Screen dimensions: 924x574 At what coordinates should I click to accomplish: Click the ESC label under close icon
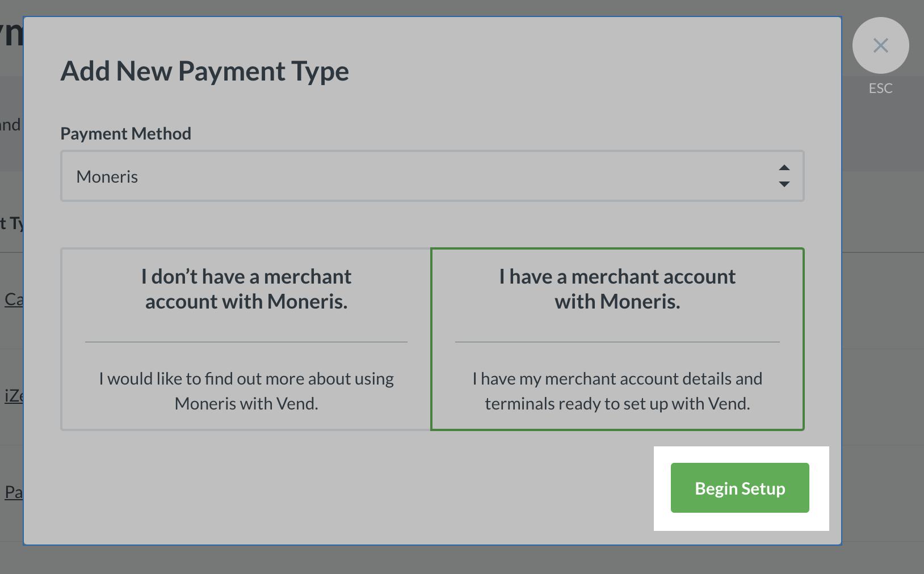click(x=880, y=88)
